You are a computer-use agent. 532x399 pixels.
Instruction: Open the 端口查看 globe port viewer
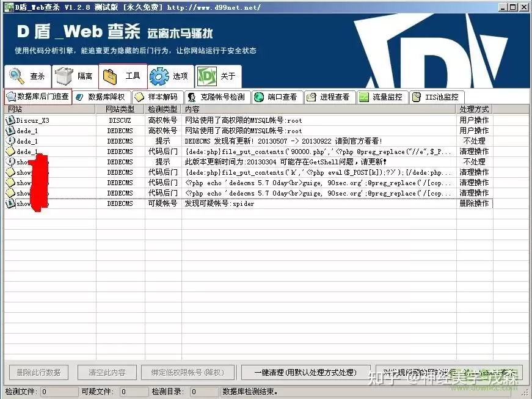(277, 97)
